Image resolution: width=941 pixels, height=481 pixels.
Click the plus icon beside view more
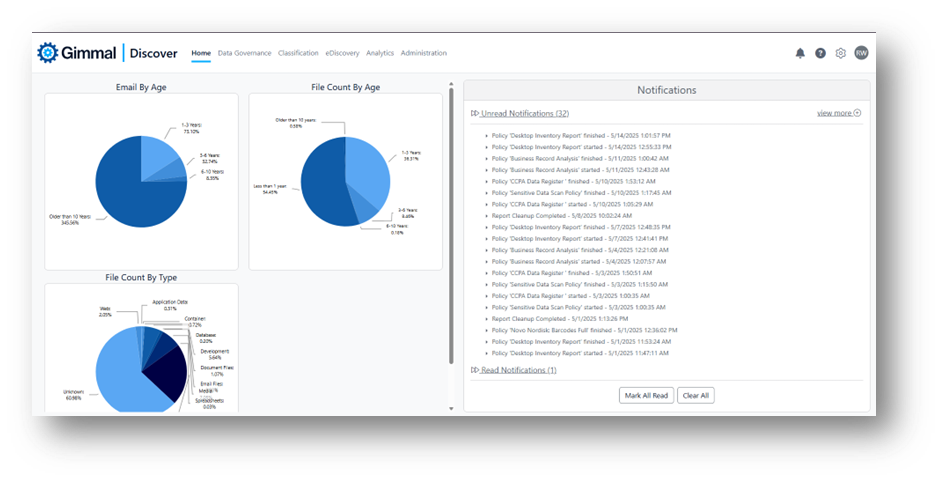click(858, 113)
